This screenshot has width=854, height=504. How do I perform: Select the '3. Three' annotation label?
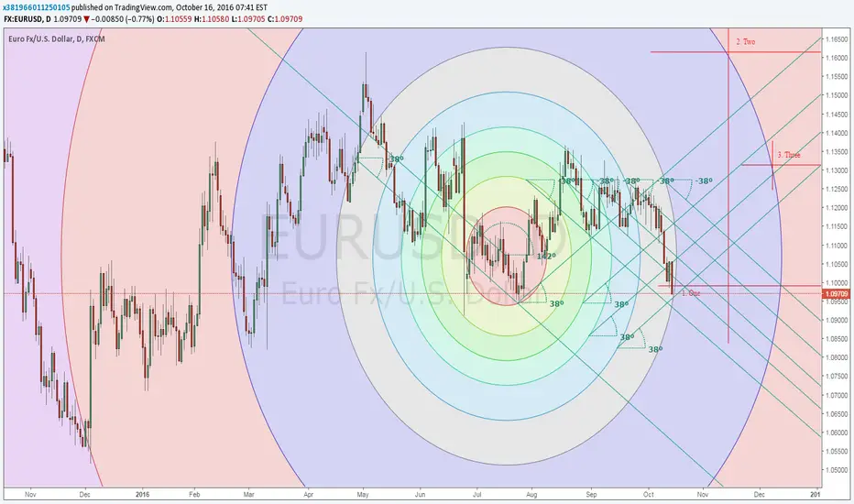coord(789,155)
